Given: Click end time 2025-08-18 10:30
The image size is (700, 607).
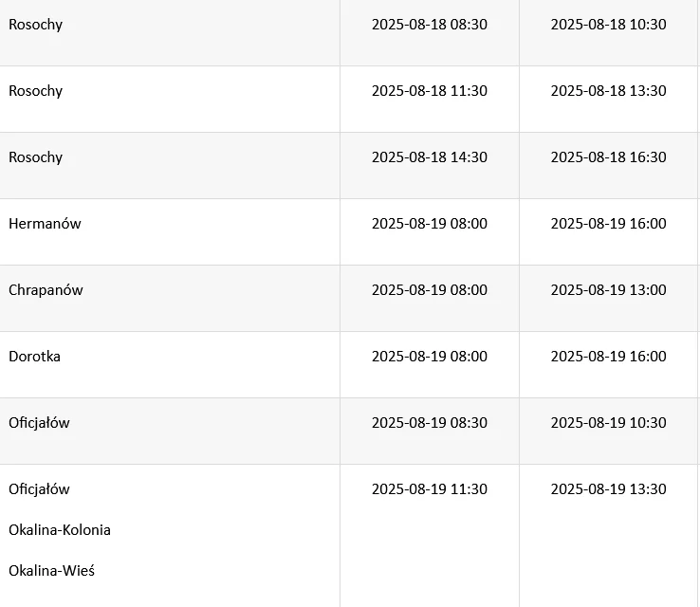Looking at the screenshot, I should (x=608, y=25).
